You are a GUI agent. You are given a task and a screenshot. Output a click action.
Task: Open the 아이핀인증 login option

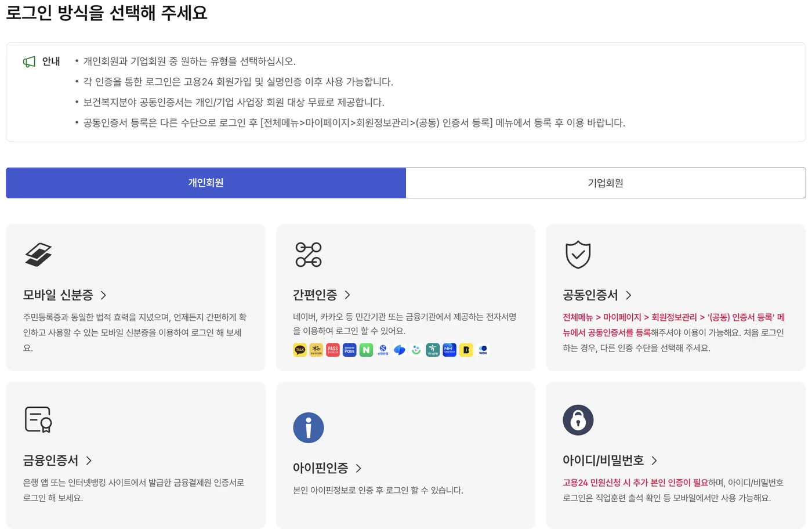[x=321, y=468]
